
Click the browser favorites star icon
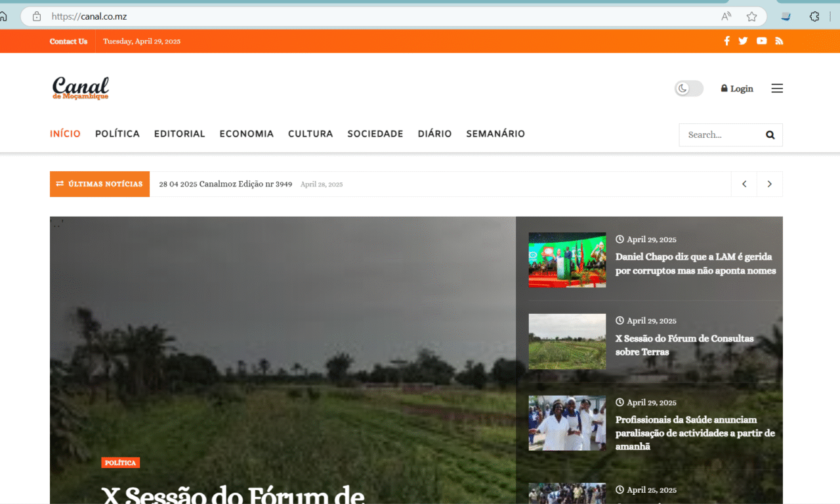(751, 16)
